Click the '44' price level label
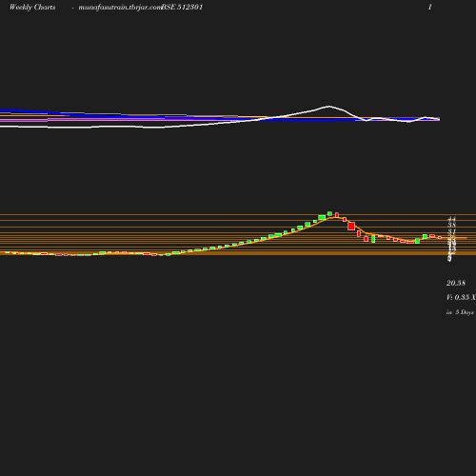Viewport: 476px width, 476px height. pyautogui.click(x=451, y=219)
